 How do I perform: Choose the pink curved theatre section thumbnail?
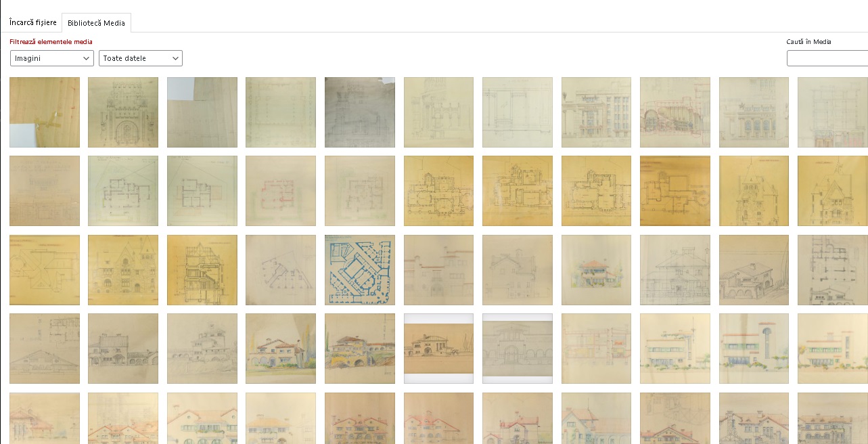pyautogui.click(x=675, y=112)
